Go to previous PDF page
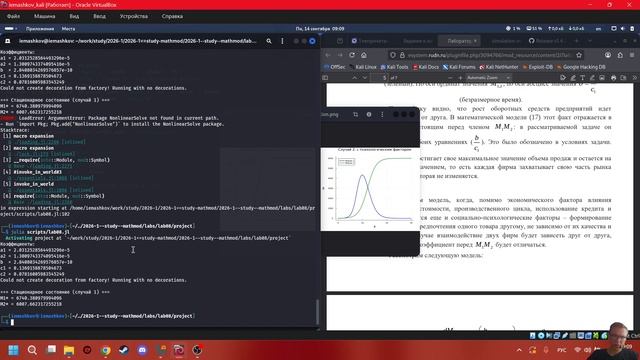Screen dimensions: 640x360 tap(354, 78)
